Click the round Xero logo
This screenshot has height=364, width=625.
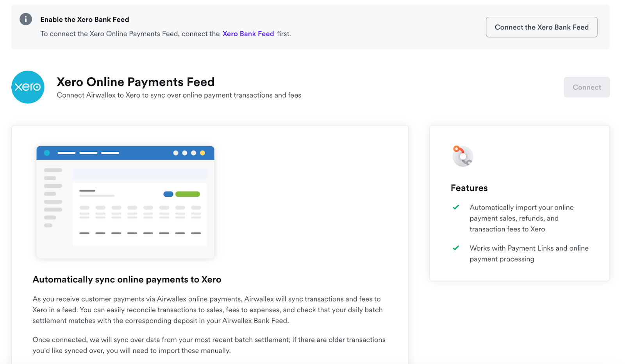pos(28,87)
